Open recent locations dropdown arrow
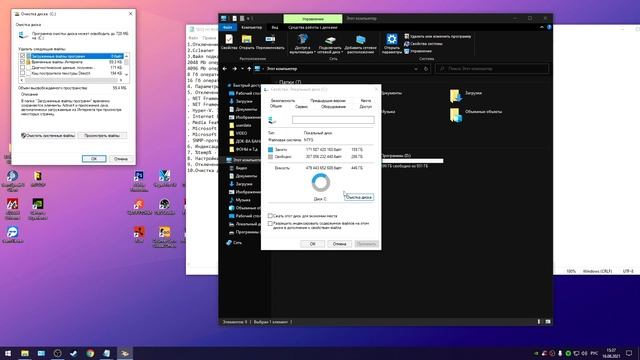This screenshot has height=360, width=640. point(242,69)
